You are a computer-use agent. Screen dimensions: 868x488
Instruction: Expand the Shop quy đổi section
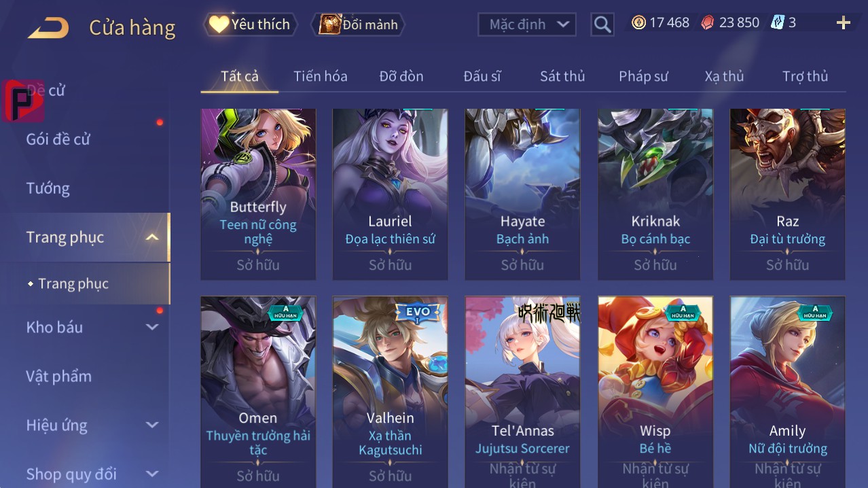(x=152, y=474)
